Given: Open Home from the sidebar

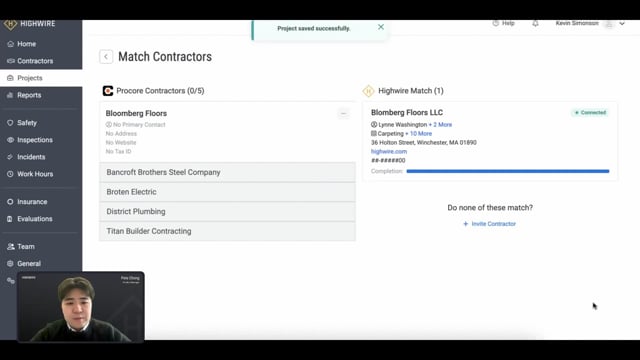Looking at the screenshot, I should [x=22, y=44].
